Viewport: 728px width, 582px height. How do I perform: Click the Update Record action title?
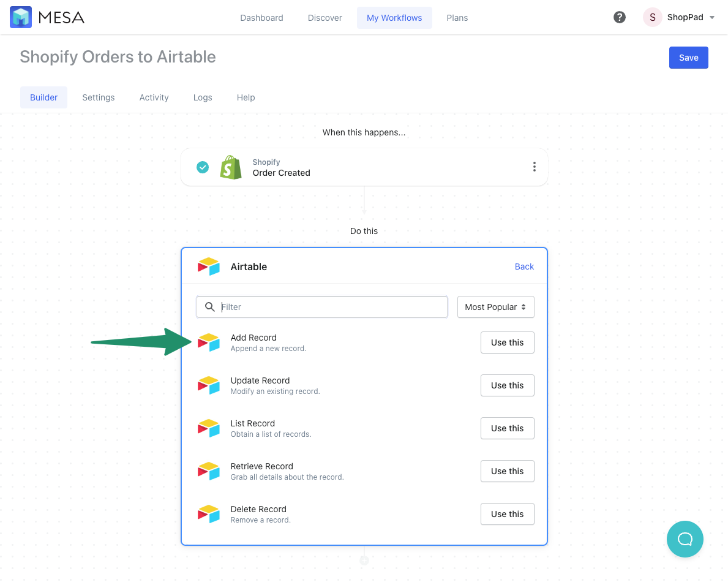point(260,380)
